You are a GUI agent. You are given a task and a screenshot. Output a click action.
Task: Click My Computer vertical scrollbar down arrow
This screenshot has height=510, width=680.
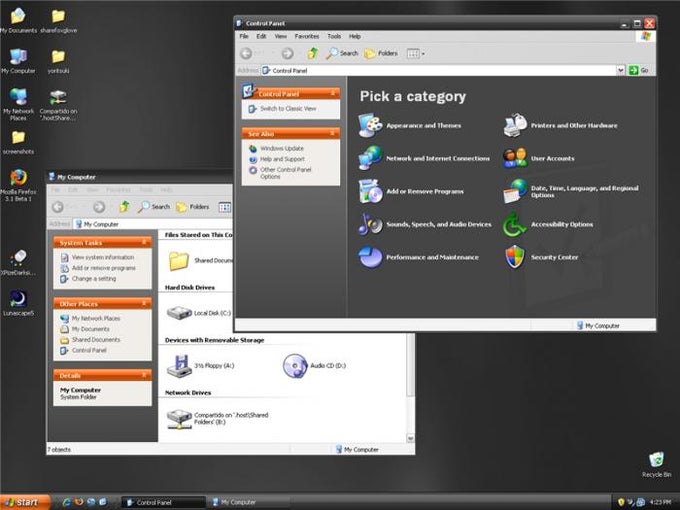coord(410,438)
